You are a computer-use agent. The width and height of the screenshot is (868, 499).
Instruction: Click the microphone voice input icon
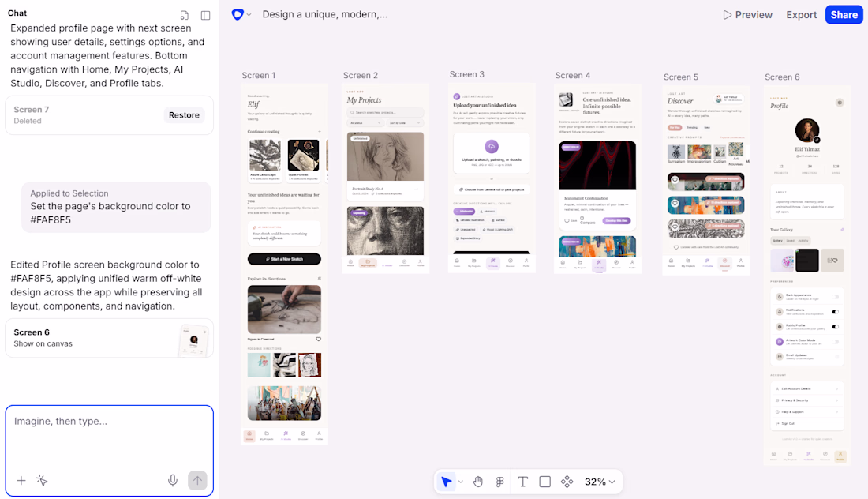[x=173, y=480]
